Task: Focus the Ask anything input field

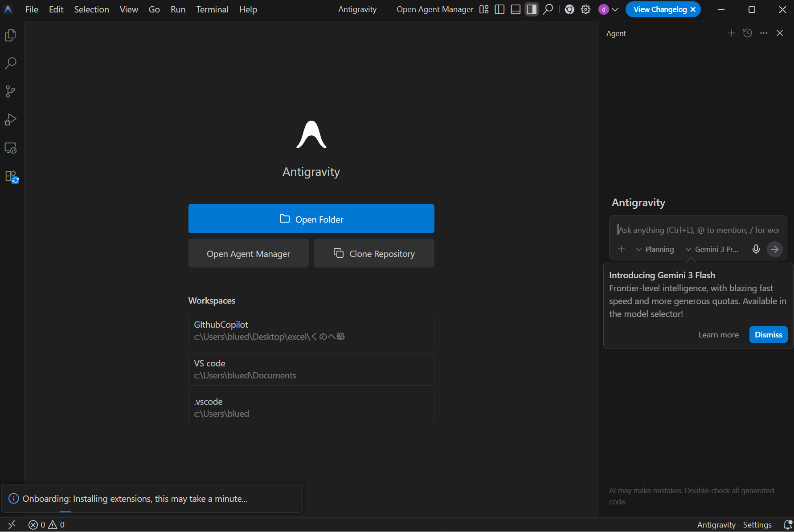Action: [697, 230]
